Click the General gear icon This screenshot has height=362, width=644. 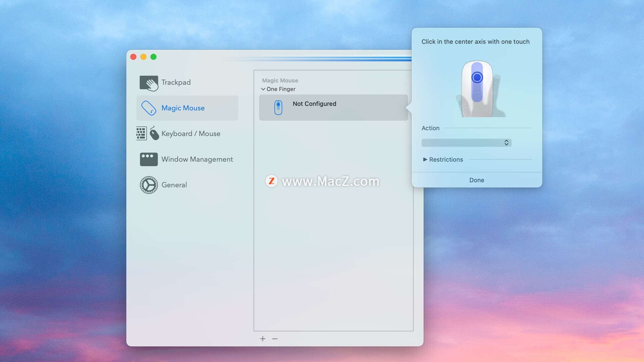[x=149, y=185]
